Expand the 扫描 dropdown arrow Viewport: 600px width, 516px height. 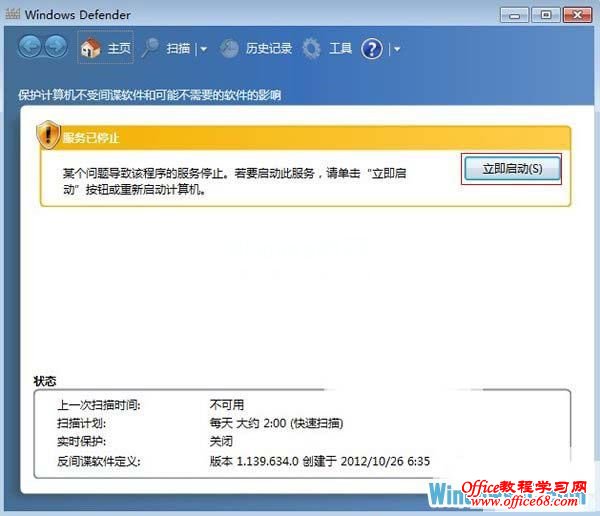pos(204,49)
